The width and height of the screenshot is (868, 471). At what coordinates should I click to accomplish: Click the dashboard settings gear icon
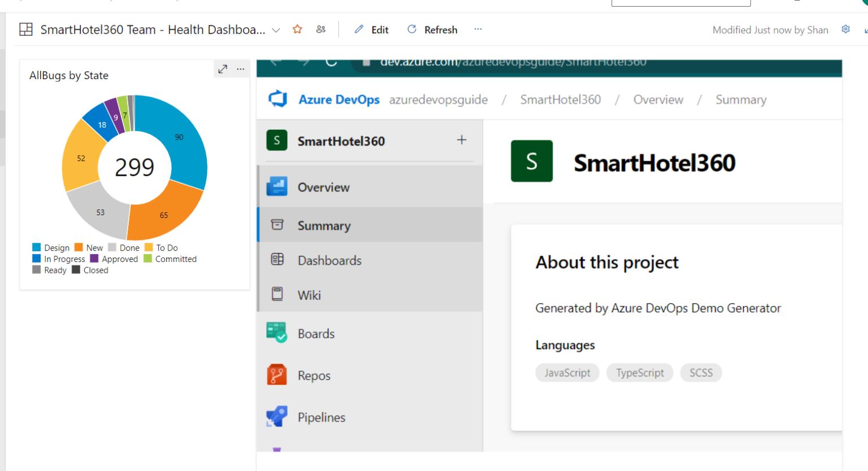pyautogui.click(x=845, y=29)
